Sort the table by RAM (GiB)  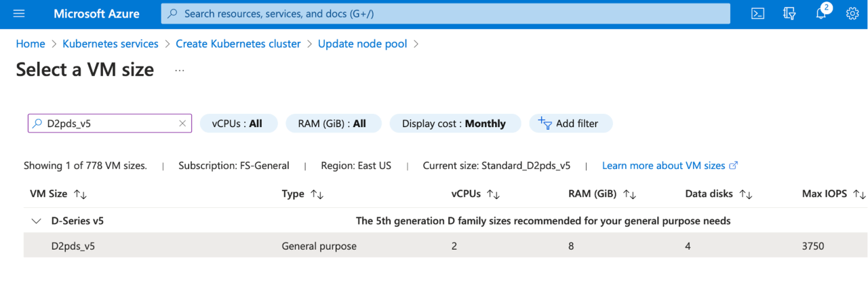click(x=630, y=194)
